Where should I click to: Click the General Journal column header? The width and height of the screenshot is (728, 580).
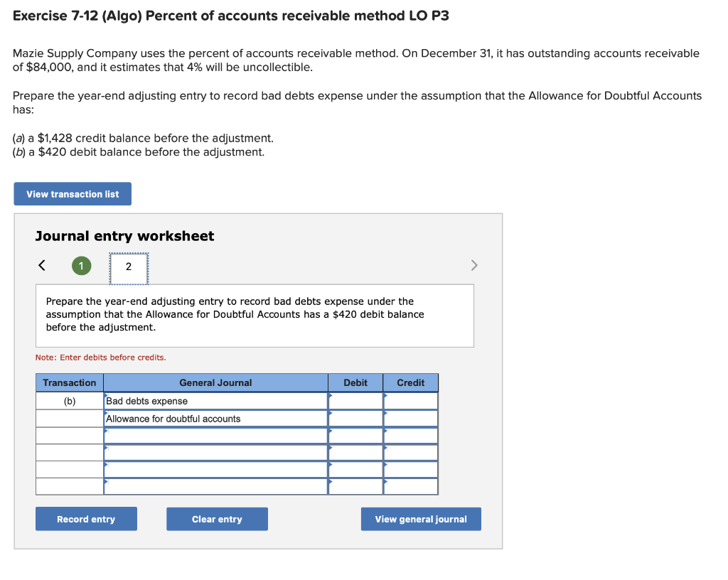tap(215, 382)
